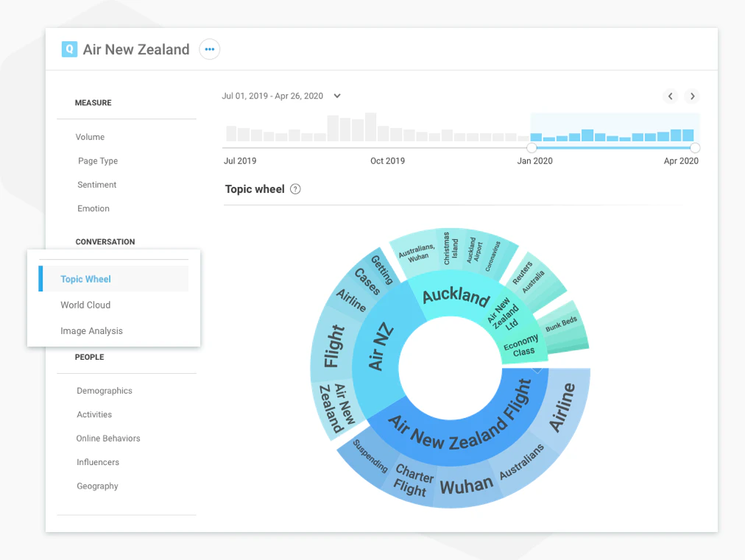Image resolution: width=745 pixels, height=560 pixels.
Task: Open Demographics under People
Action: coord(104,391)
